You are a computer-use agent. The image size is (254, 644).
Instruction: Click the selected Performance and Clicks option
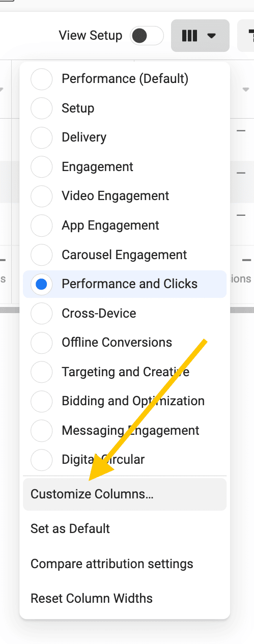tap(125, 284)
